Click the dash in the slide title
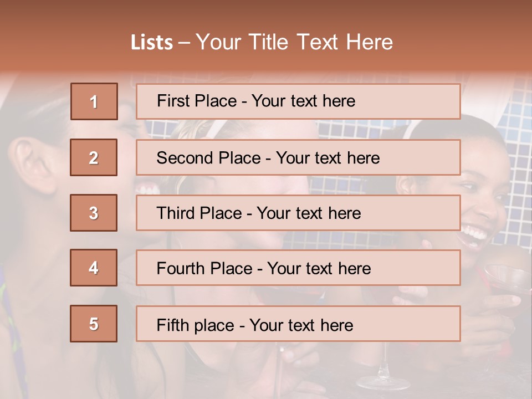Screen dimensions: 532x399 [184, 43]
